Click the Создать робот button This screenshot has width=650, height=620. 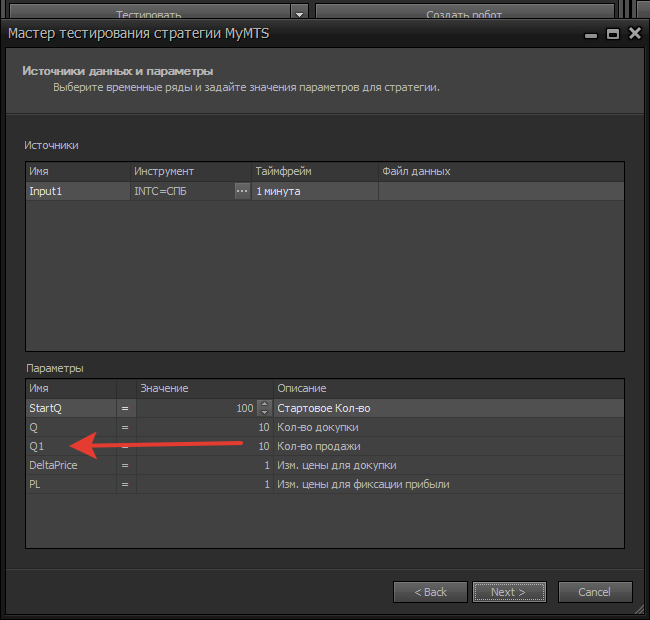point(463,14)
